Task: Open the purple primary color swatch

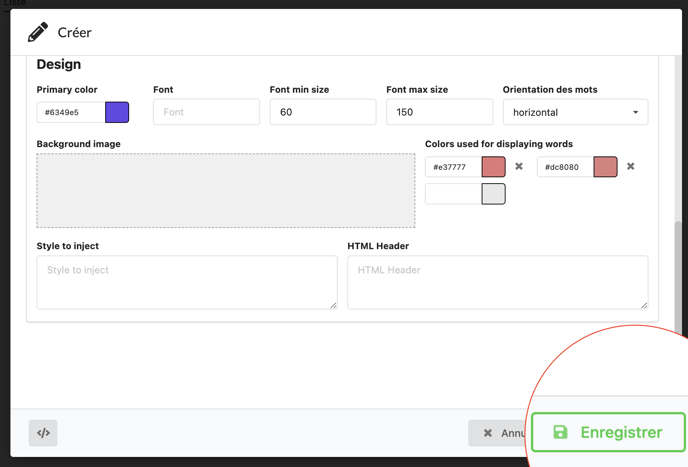Action: point(117,112)
